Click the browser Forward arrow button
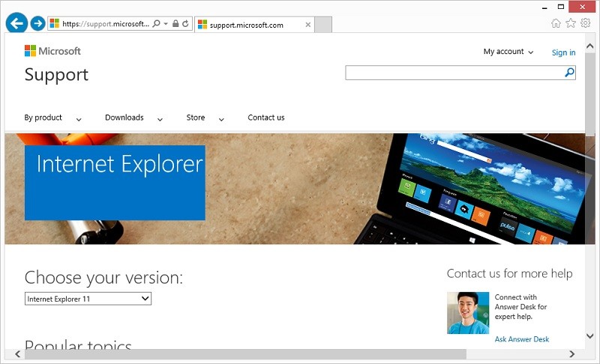 37,24
